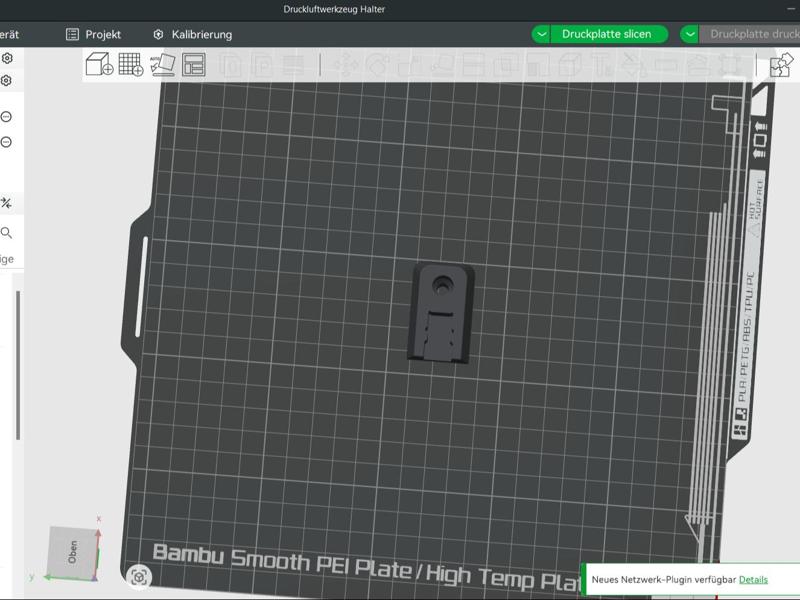Screen dimensions: 800x600
Task: Open the second filament's three-dot options
Action: [x=6, y=142]
